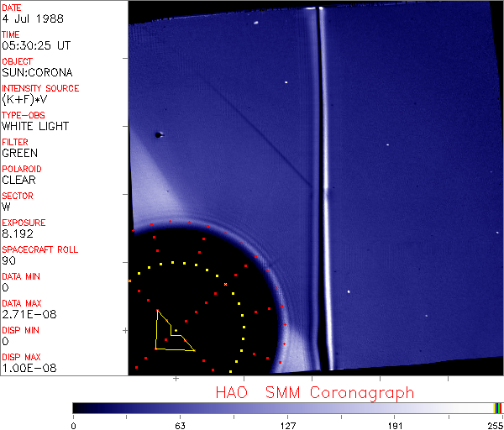Click the "CLEAR" polaroid value
The image size is (504, 430).
tap(18, 180)
